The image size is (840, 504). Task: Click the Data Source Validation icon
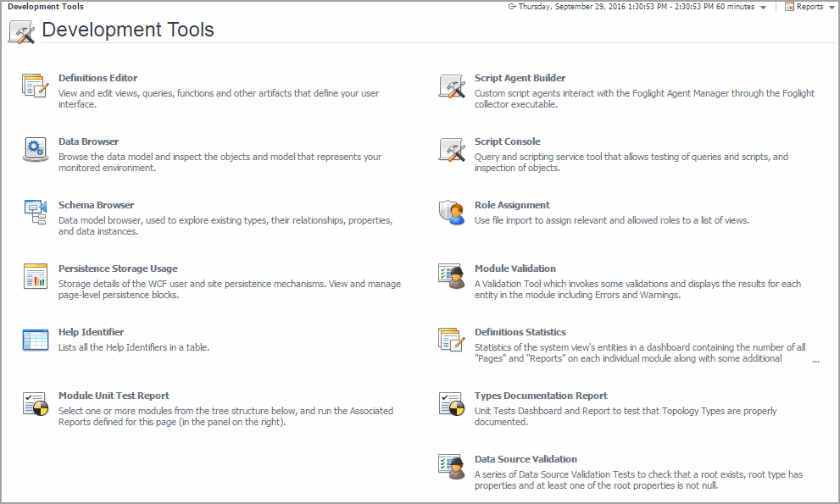(x=452, y=467)
